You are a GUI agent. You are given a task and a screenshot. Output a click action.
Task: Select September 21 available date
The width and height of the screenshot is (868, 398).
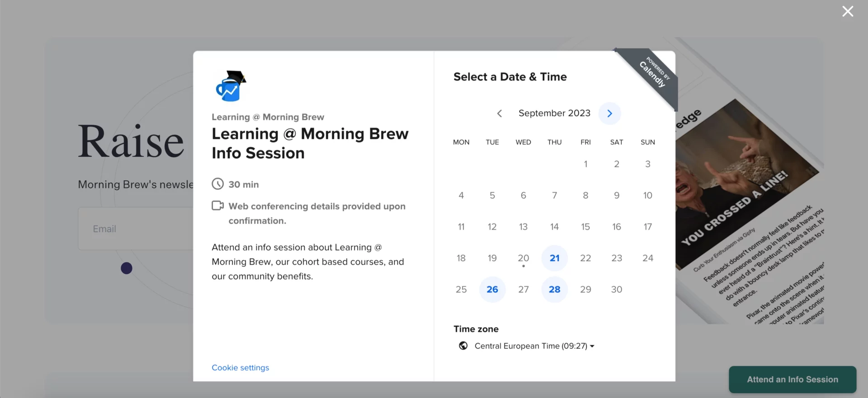tap(555, 258)
